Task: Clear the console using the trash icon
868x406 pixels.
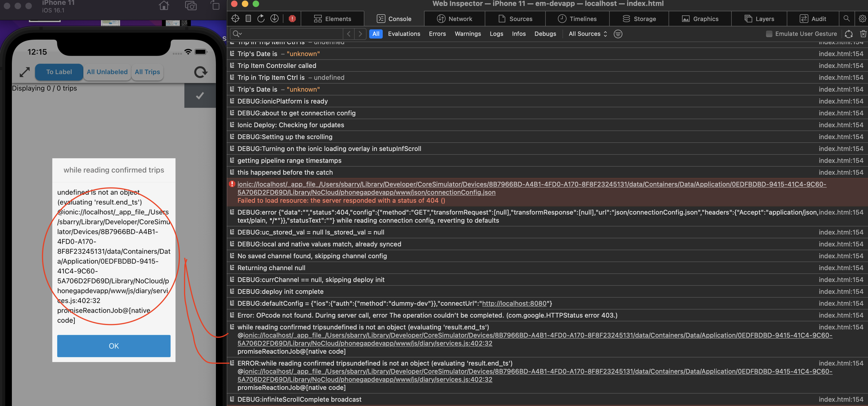Action: point(863,34)
